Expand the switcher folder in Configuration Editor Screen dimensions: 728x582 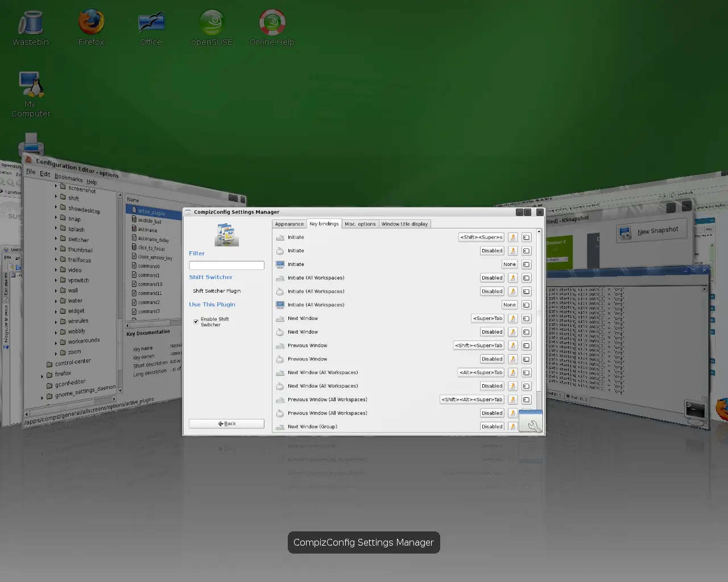coord(56,238)
